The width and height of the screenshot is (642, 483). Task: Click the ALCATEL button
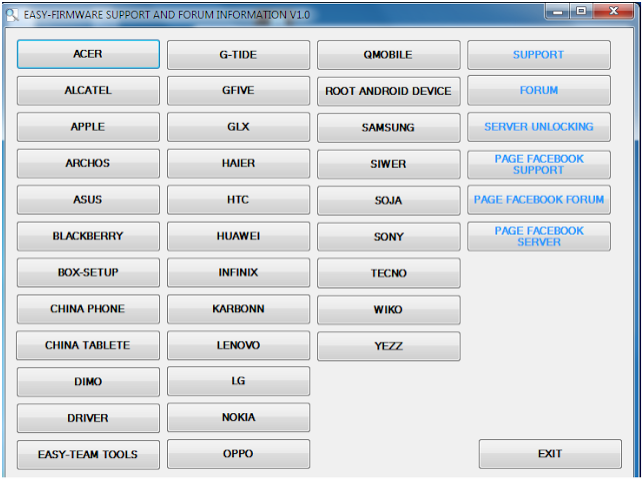click(88, 90)
